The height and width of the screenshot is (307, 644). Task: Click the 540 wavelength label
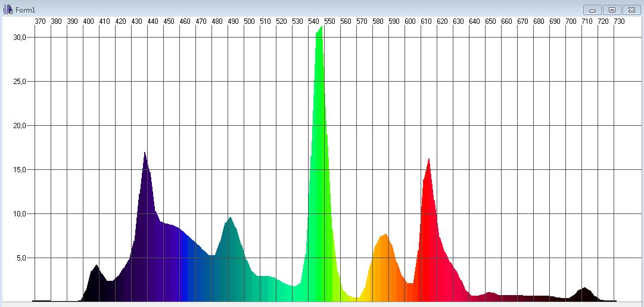[313, 21]
